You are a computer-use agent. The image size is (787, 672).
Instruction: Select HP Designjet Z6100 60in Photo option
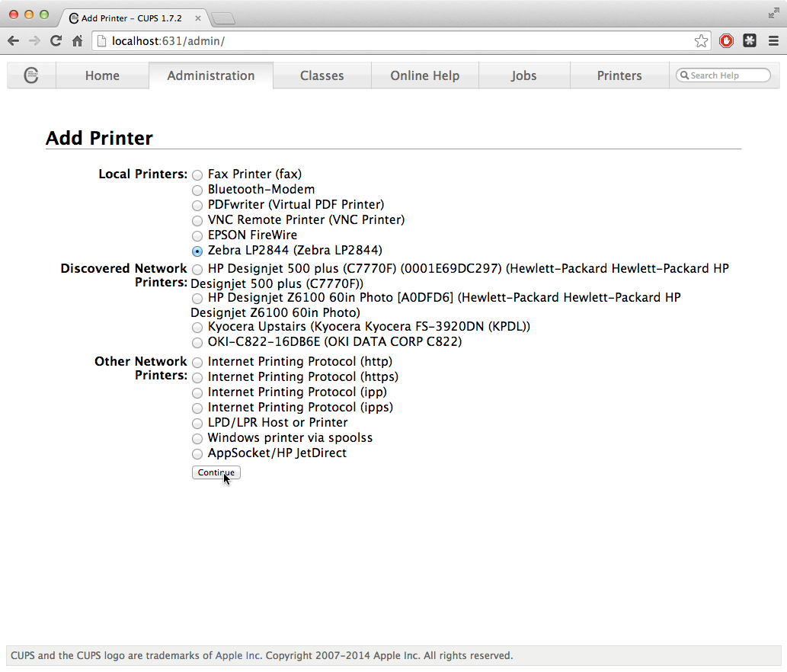pos(197,299)
